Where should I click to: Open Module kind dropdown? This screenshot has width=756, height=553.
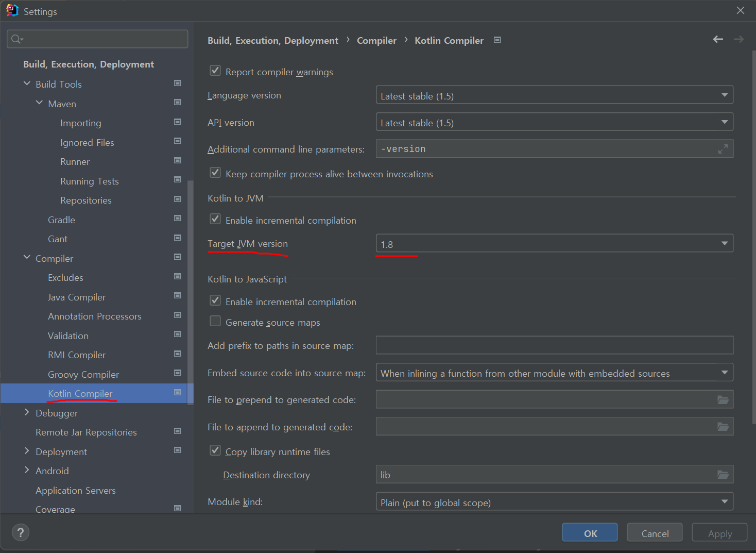[555, 501]
